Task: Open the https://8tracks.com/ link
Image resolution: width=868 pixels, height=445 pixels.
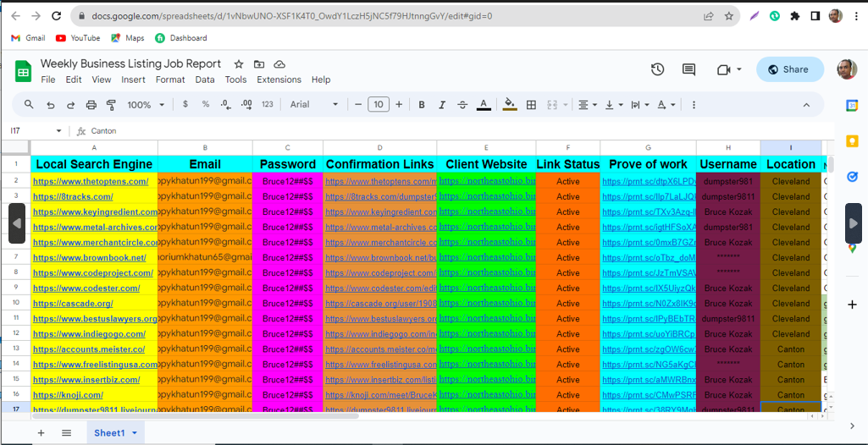Action: point(73,196)
